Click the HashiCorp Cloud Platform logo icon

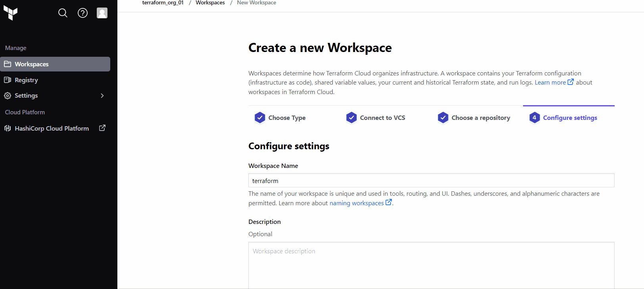tap(8, 128)
